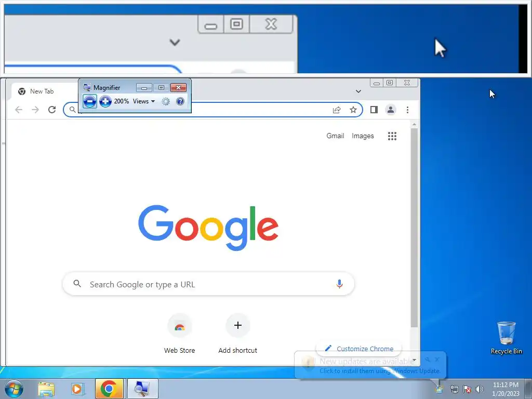Click the address bar search magnifier icon
This screenshot has width=532, height=399.
72,110
